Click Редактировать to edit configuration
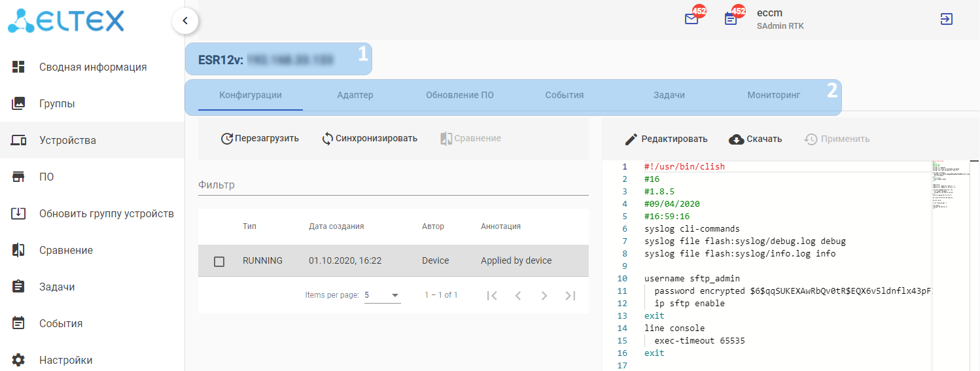Viewport: 980px width, 371px height. tap(666, 139)
